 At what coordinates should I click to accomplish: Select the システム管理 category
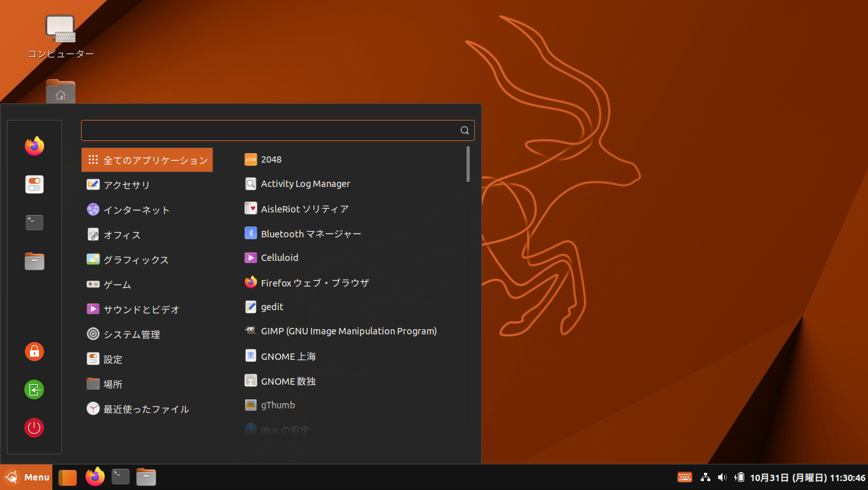point(147,334)
